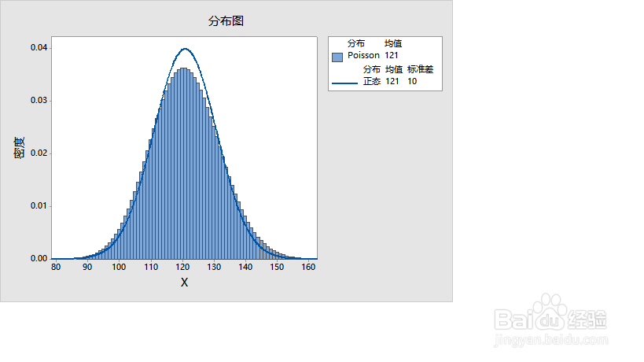The width and height of the screenshot is (644, 362).
Task: Select the Poisson legend label
Action: click(363, 55)
